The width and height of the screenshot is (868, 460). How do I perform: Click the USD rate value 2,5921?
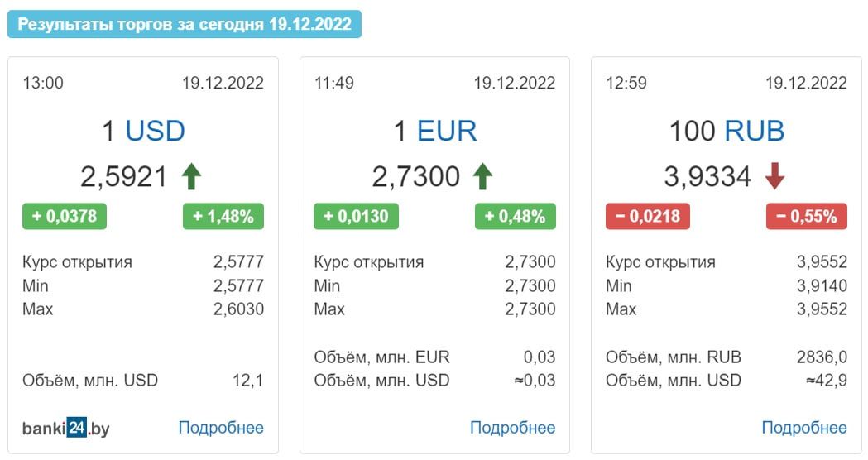(123, 177)
